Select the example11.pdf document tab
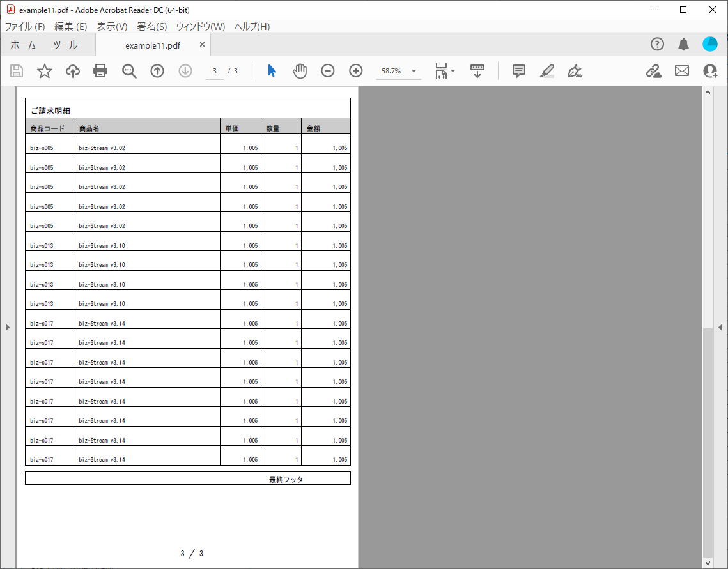 (x=153, y=45)
